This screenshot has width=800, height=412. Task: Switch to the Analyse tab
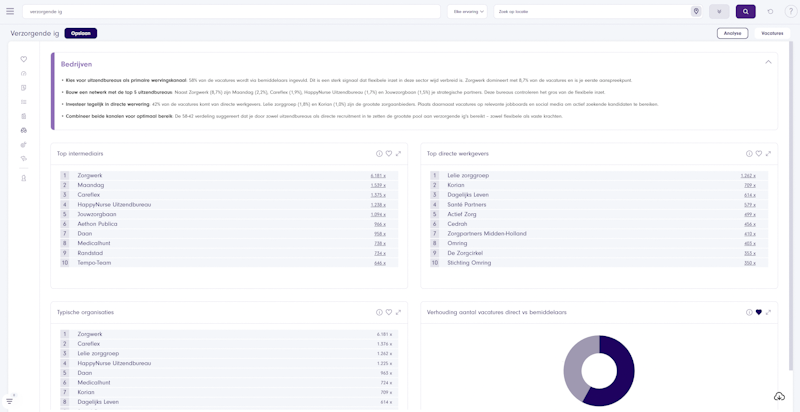click(x=732, y=33)
